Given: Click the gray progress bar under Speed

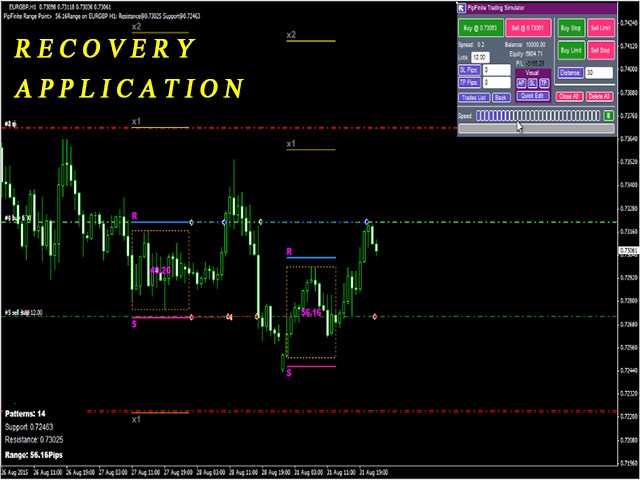Looking at the screenshot, I should (x=536, y=129).
